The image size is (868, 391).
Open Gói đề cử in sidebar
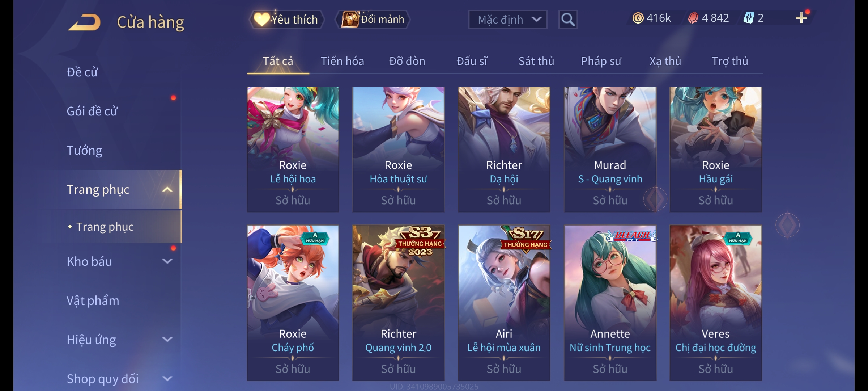point(92,111)
